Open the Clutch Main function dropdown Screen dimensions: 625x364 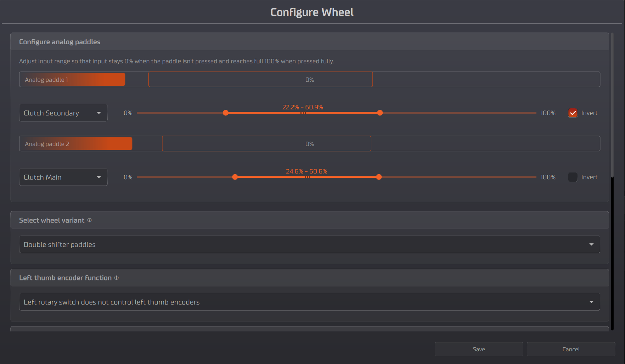(57, 177)
